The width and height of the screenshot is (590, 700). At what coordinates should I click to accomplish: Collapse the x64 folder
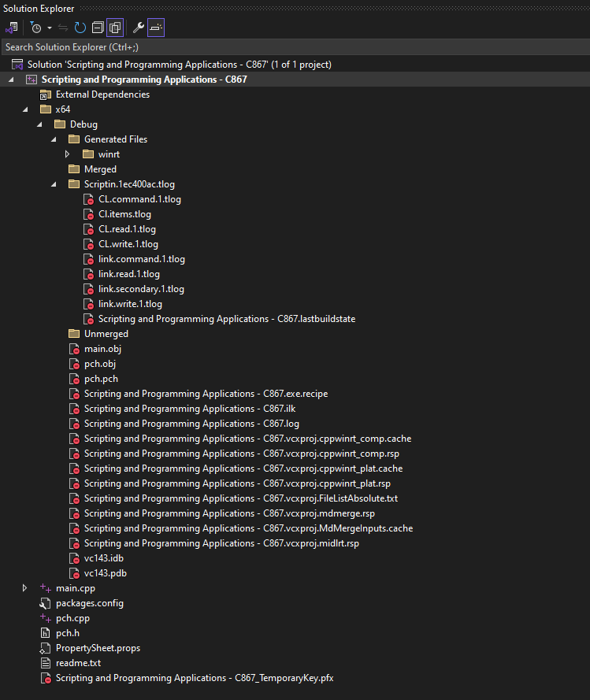tap(25, 109)
